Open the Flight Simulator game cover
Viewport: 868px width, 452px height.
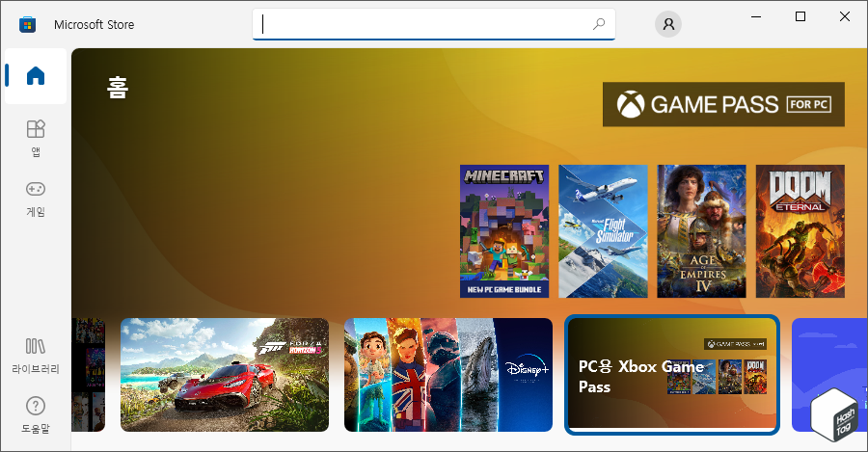click(603, 231)
